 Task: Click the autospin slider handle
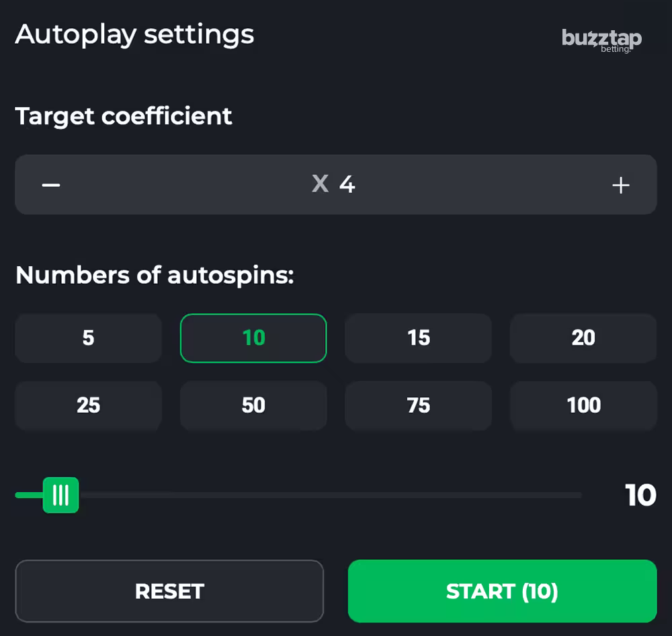(61, 495)
